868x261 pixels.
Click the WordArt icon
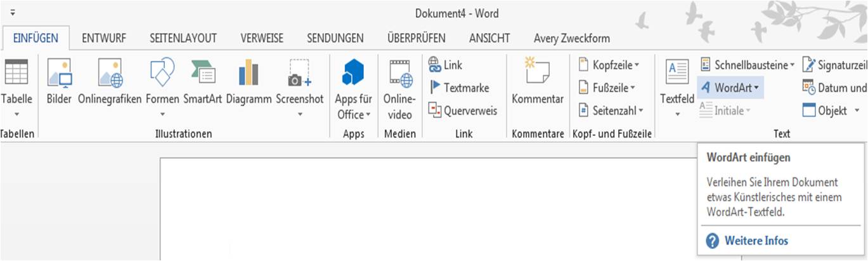coord(706,88)
